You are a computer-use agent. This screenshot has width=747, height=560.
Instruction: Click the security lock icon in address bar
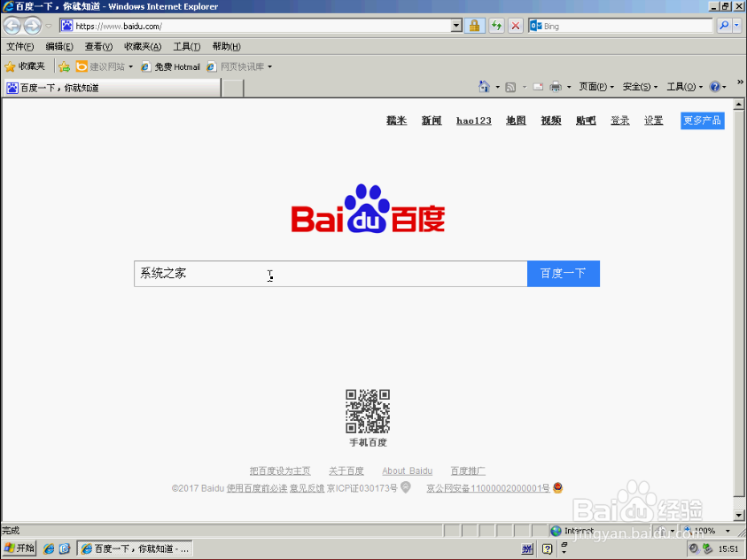coord(474,26)
